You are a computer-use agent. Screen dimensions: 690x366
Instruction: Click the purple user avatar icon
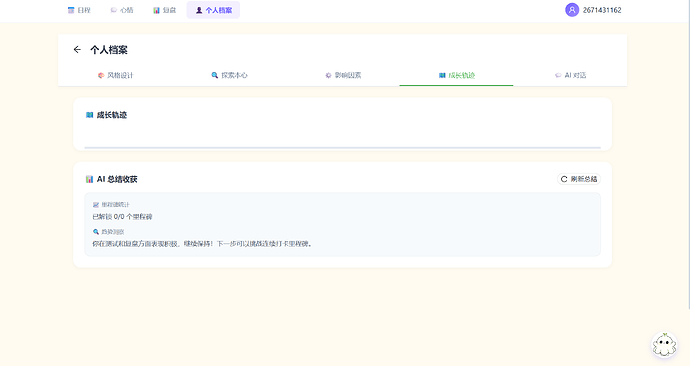point(572,10)
